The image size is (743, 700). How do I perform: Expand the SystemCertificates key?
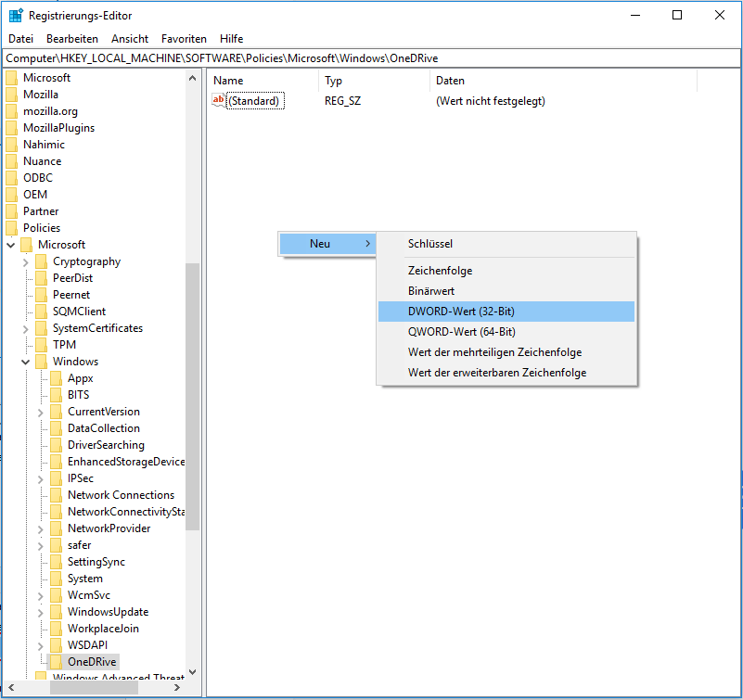click(26, 329)
